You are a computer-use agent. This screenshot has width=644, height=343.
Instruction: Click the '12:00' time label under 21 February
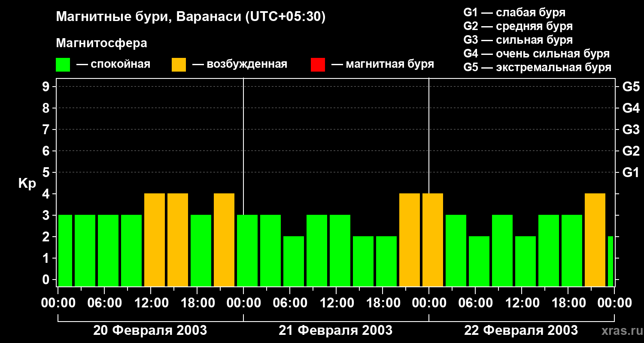pos(336,303)
